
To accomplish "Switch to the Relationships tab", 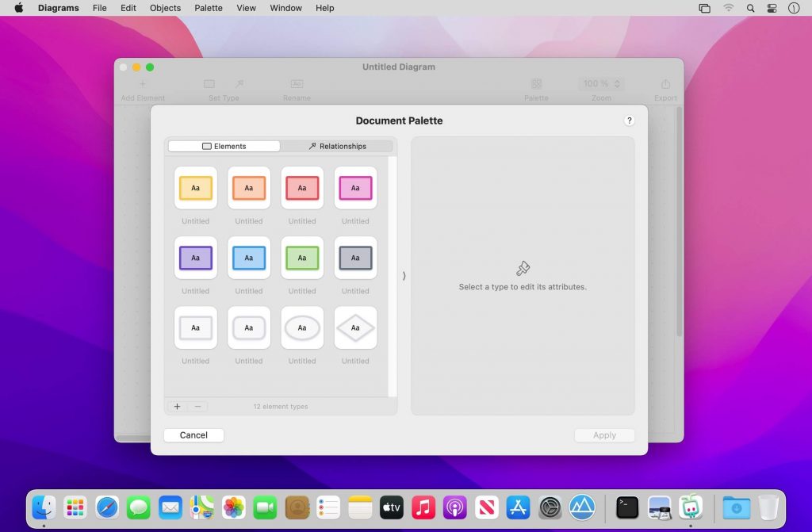I will 337,147.
